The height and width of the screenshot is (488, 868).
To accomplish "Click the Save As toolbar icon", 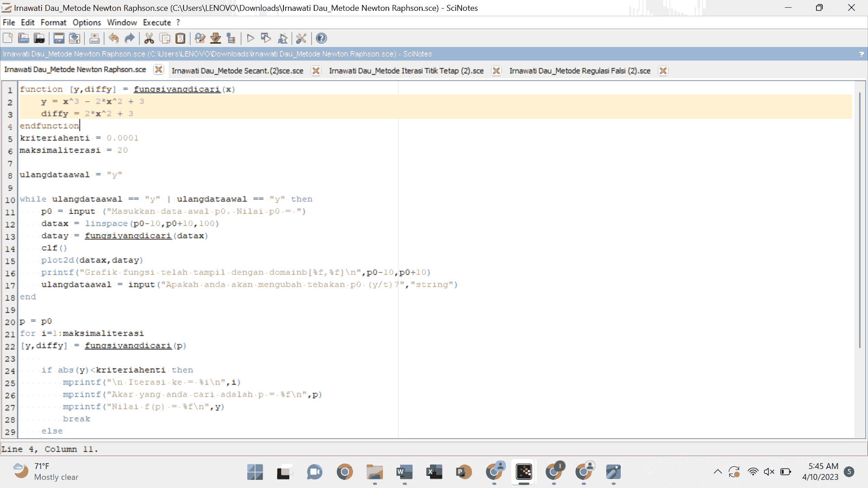I will click(x=75, y=38).
